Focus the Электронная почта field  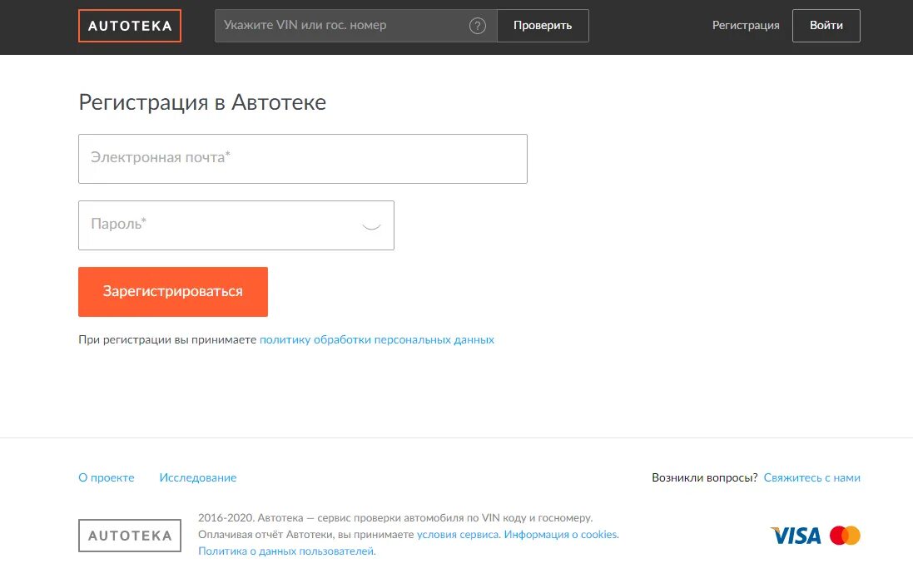pyautogui.click(x=303, y=159)
